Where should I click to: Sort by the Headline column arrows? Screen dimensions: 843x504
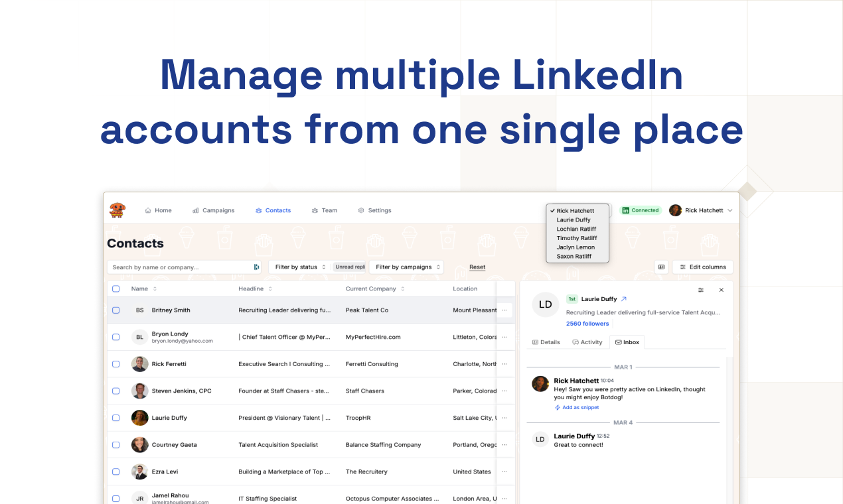pyautogui.click(x=270, y=289)
